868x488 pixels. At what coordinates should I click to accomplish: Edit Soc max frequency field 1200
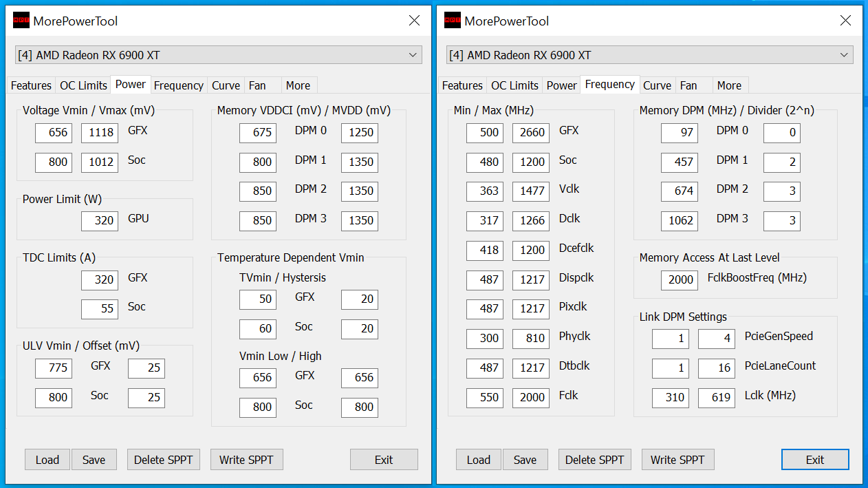pos(531,162)
